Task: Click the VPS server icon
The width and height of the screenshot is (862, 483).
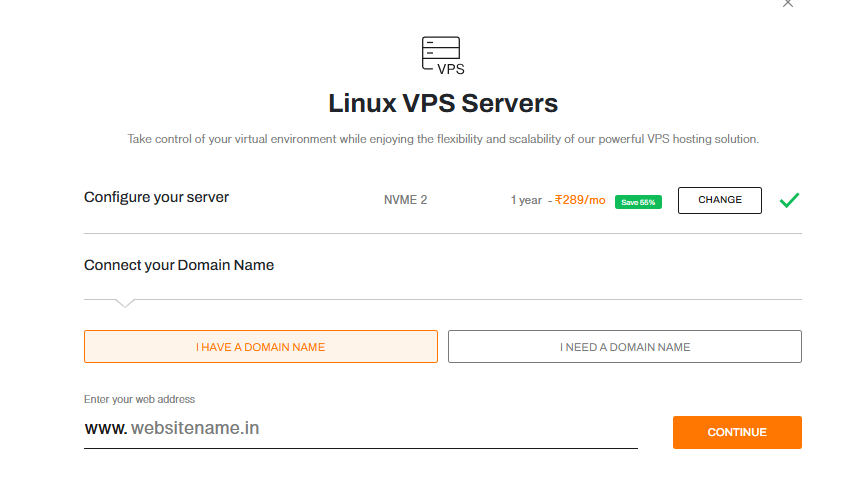Action: [x=443, y=55]
